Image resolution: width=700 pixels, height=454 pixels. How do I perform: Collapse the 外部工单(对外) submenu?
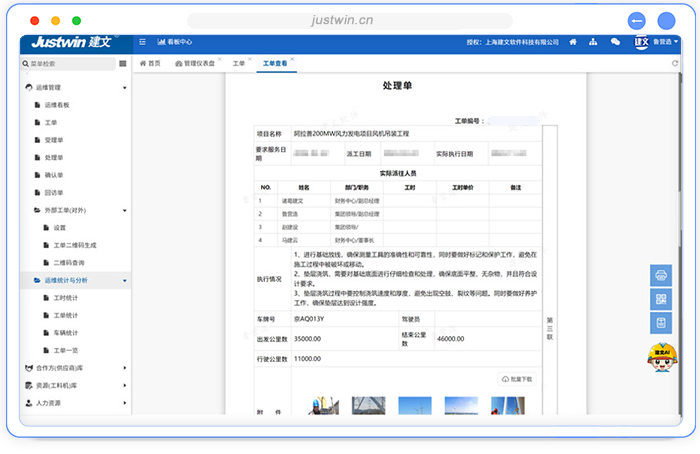click(125, 210)
